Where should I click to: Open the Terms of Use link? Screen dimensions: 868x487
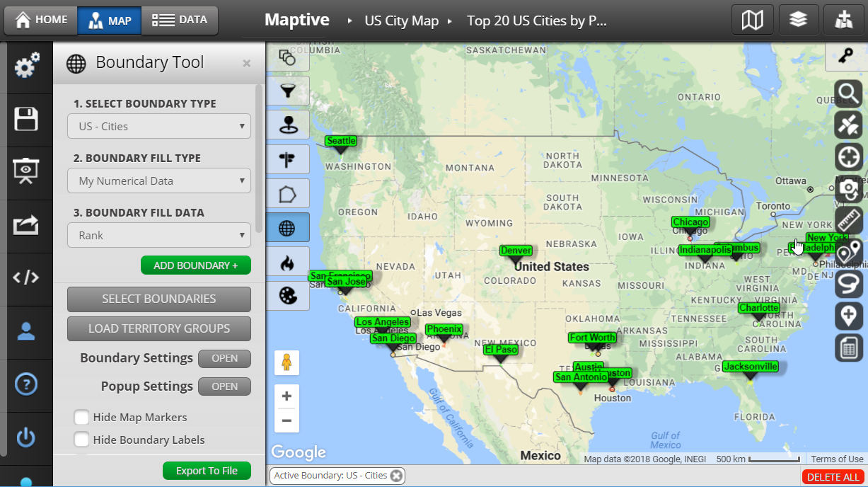pyautogui.click(x=837, y=459)
